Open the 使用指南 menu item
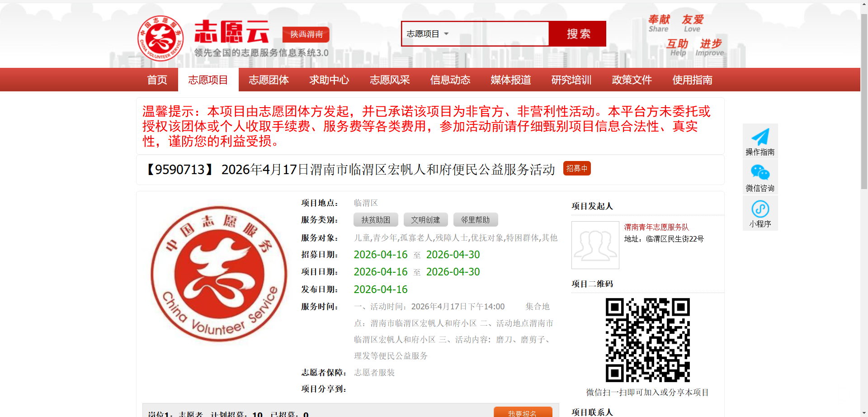868x417 pixels. tap(692, 80)
